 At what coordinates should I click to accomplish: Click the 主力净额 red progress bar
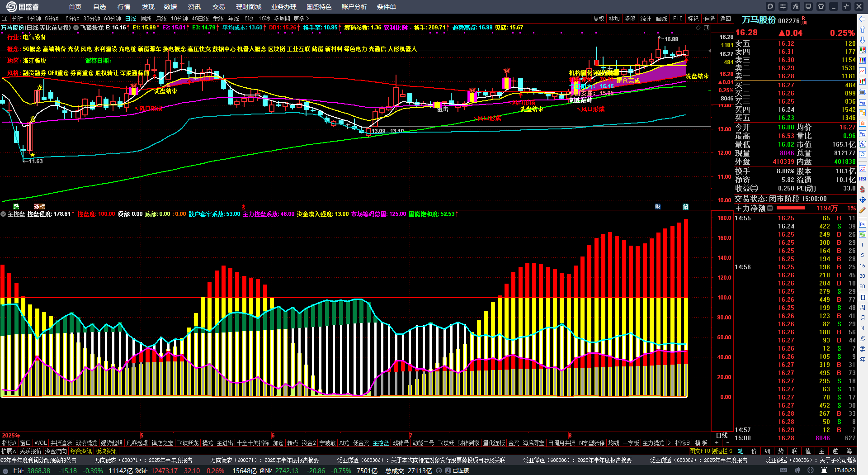click(790, 208)
